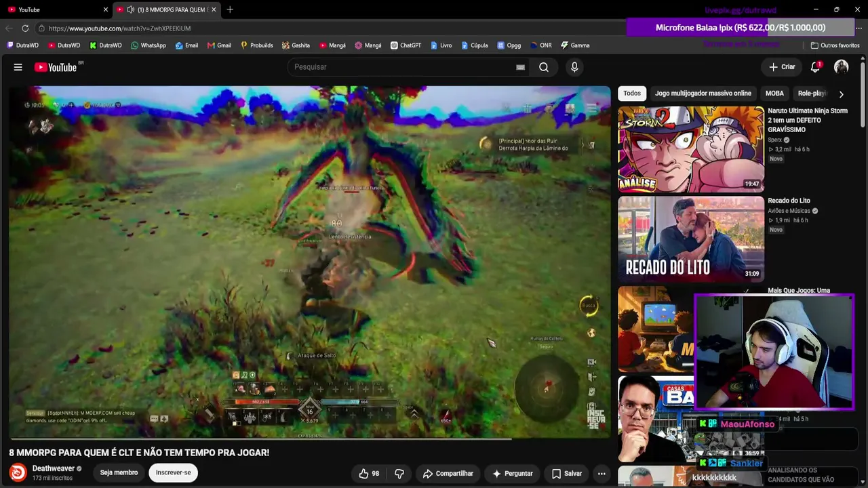Select the Role-playing filter chip
Viewport: 868px width, 488px height.
pos(812,94)
